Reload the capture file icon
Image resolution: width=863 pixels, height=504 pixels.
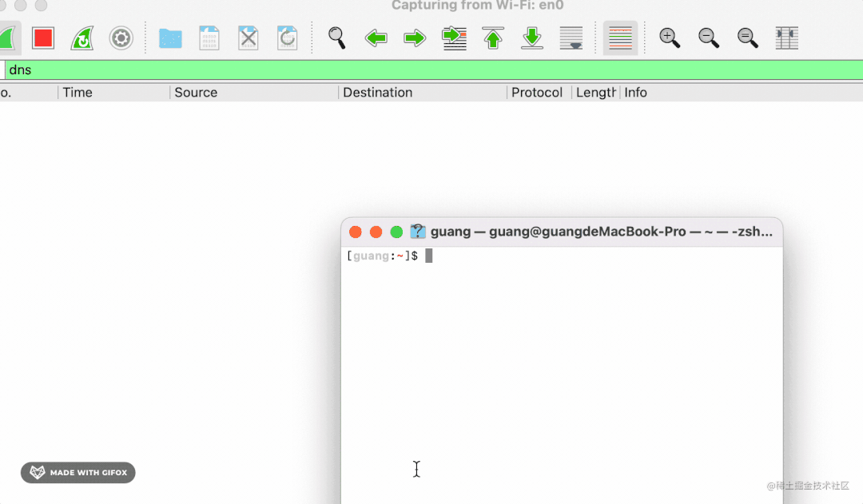click(288, 38)
